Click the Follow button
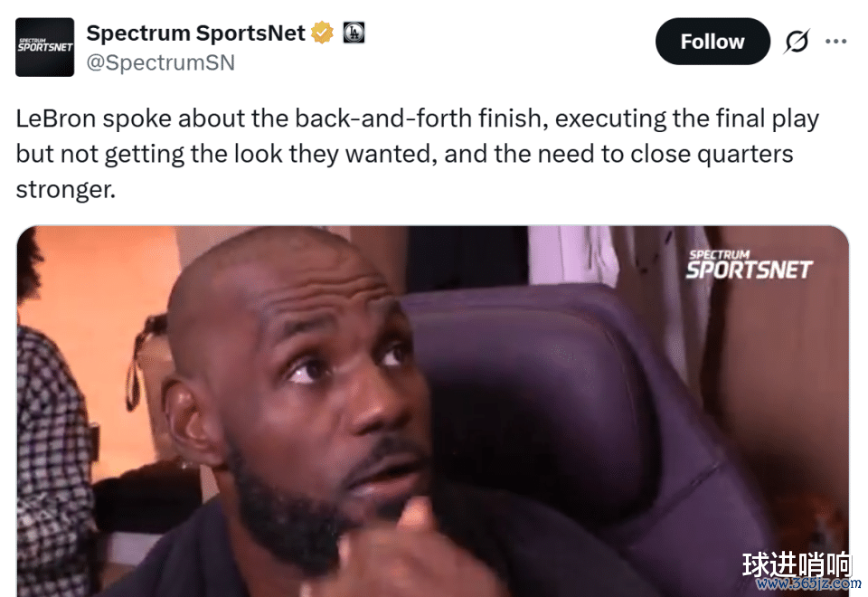The width and height of the screenshot is (868, 597). coord(712,42)
